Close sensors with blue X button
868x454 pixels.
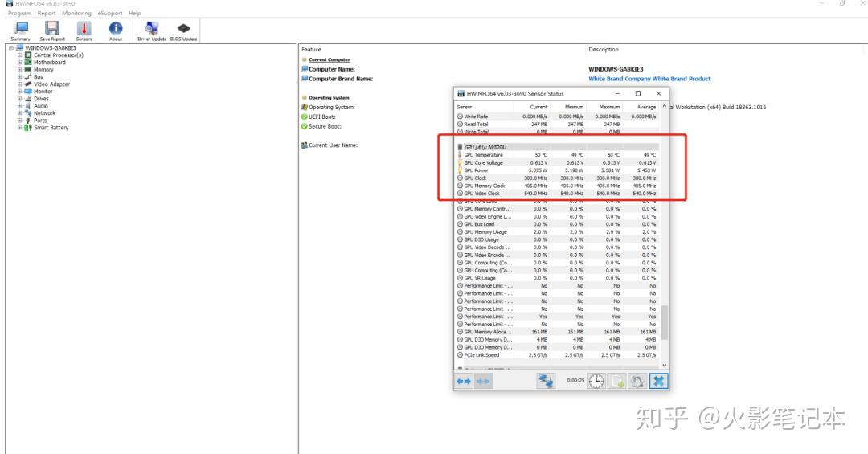pos(658,381)
